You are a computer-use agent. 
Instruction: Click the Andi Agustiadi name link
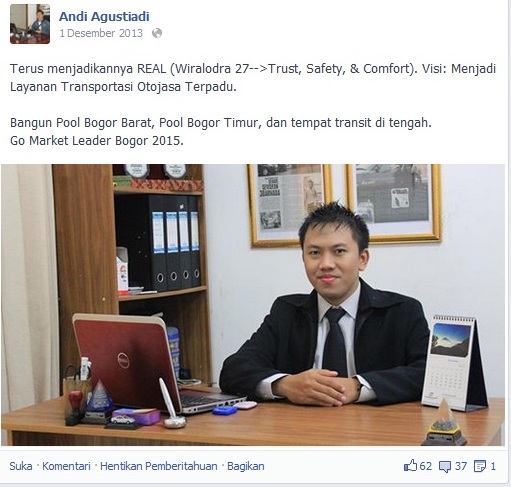pyautogui.click(x=104, y=16)
